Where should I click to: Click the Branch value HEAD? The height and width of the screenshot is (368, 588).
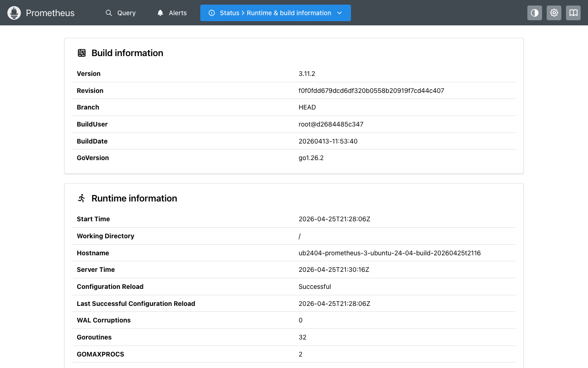click(x=307, y=107)
